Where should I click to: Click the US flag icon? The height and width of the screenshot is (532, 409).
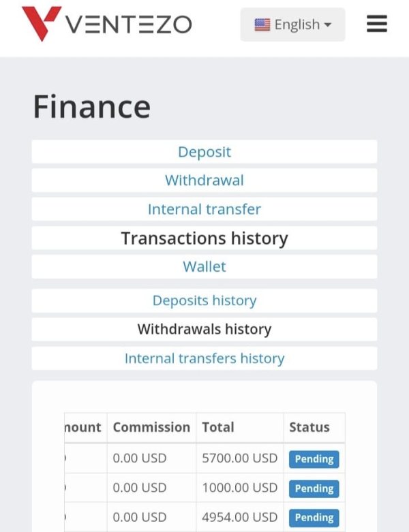[262, 25]
